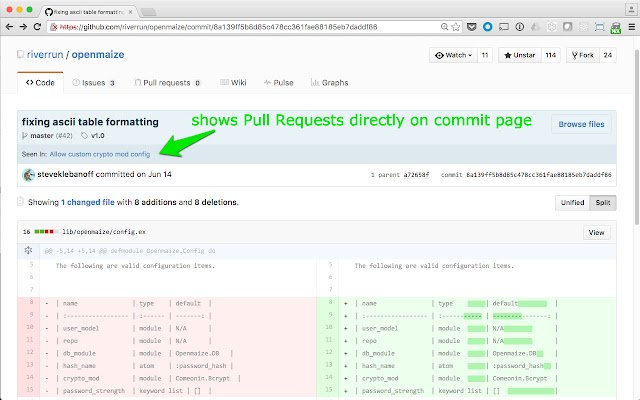
Task: Click steveklebanoff's avatar image
Action: point(28,175)
